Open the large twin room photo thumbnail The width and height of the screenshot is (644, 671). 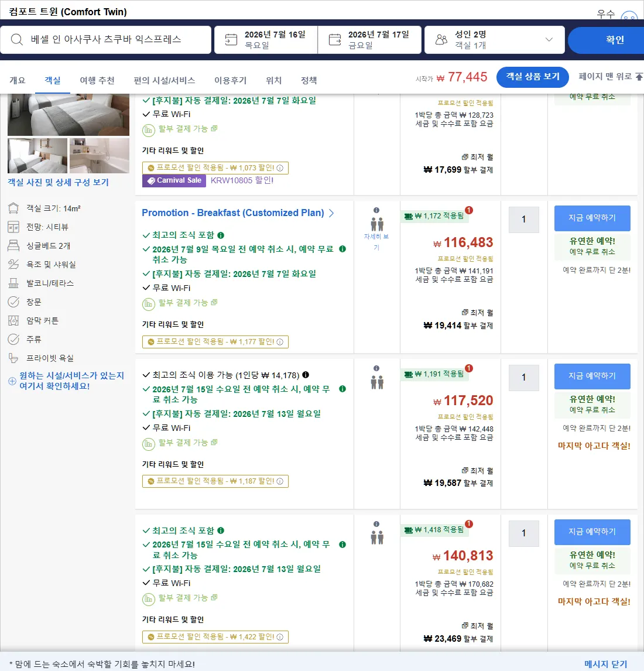[x=68, y=115]
